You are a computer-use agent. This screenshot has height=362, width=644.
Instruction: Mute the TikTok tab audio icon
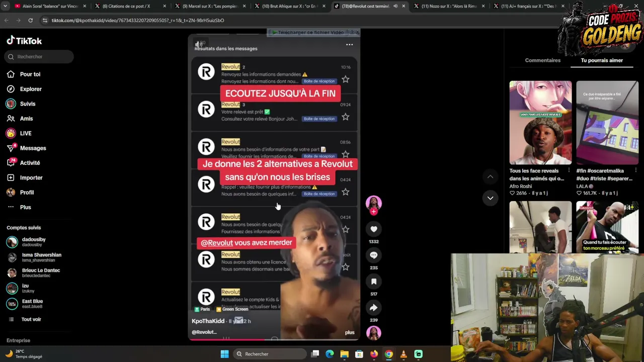[395, 6]
